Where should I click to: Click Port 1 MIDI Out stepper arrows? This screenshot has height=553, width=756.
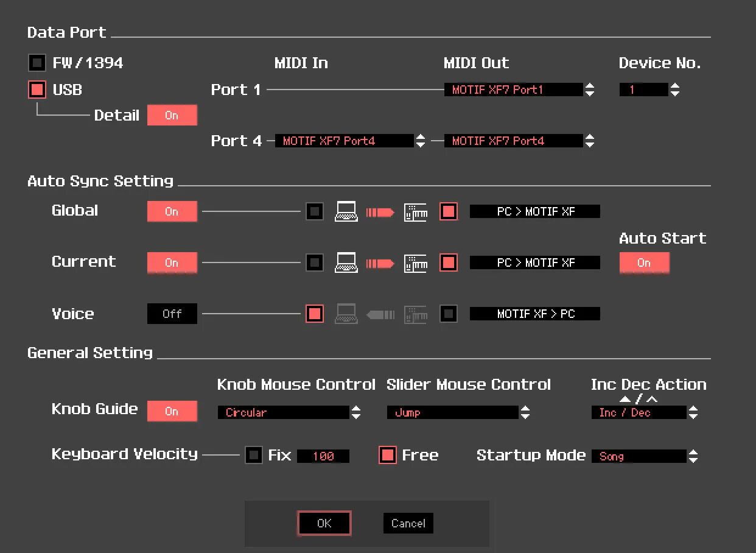tap(590, 90)
